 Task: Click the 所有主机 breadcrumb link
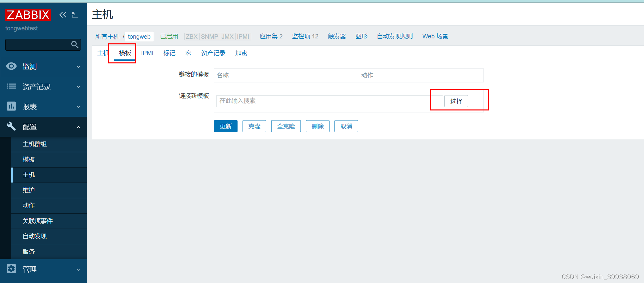coord(107,36)
